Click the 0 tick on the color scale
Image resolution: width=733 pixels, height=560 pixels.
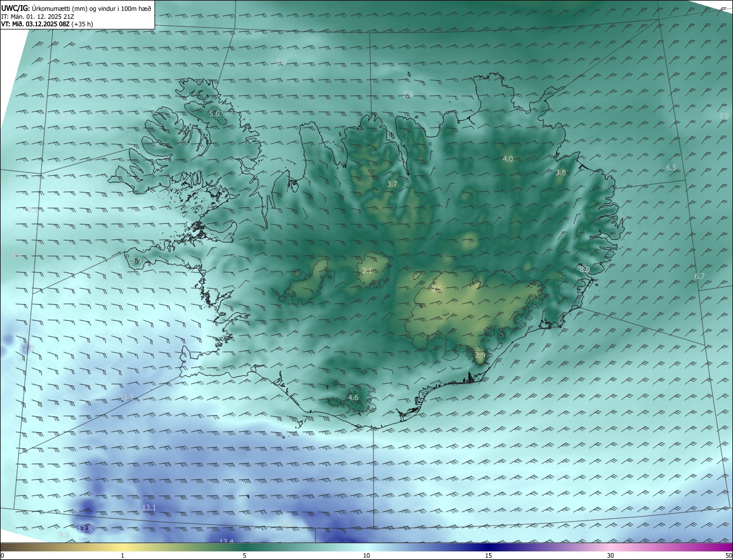(x=2, y=555)
